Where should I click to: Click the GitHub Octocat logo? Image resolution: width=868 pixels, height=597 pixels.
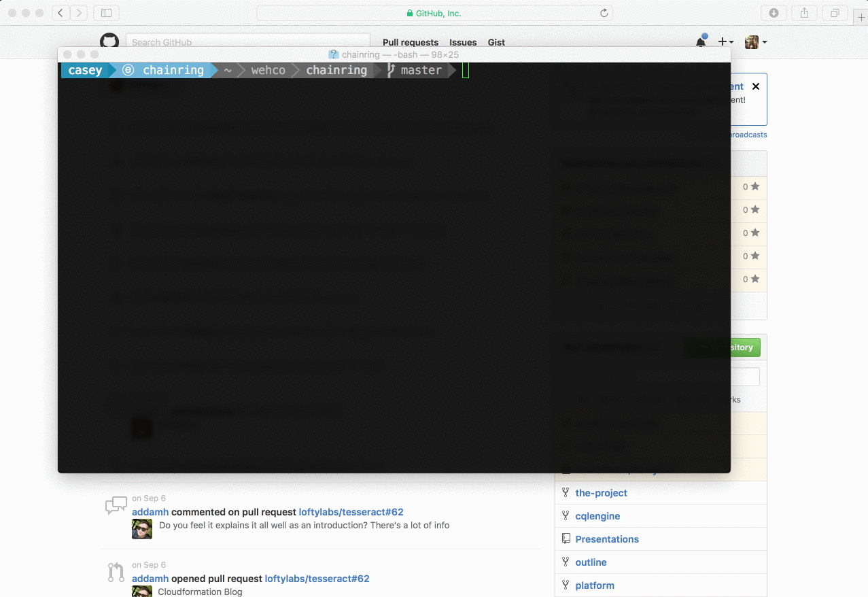pyautogui.click(x=109, y=40)
